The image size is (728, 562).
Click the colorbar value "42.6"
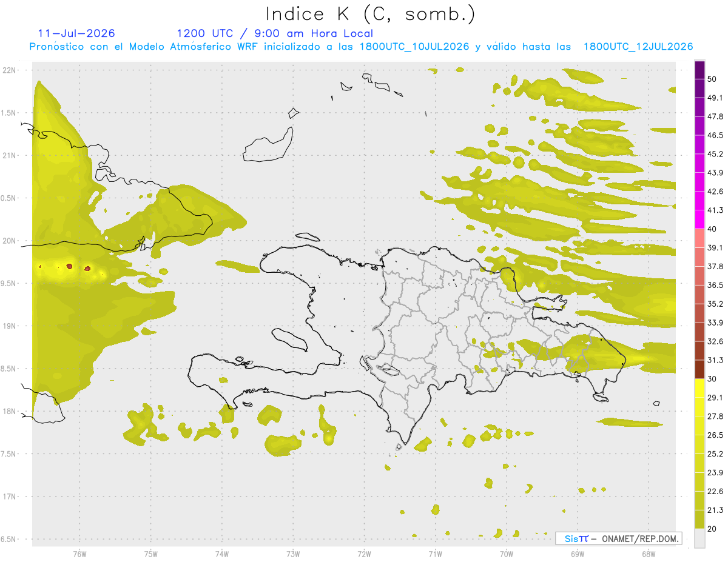point(715,192)
